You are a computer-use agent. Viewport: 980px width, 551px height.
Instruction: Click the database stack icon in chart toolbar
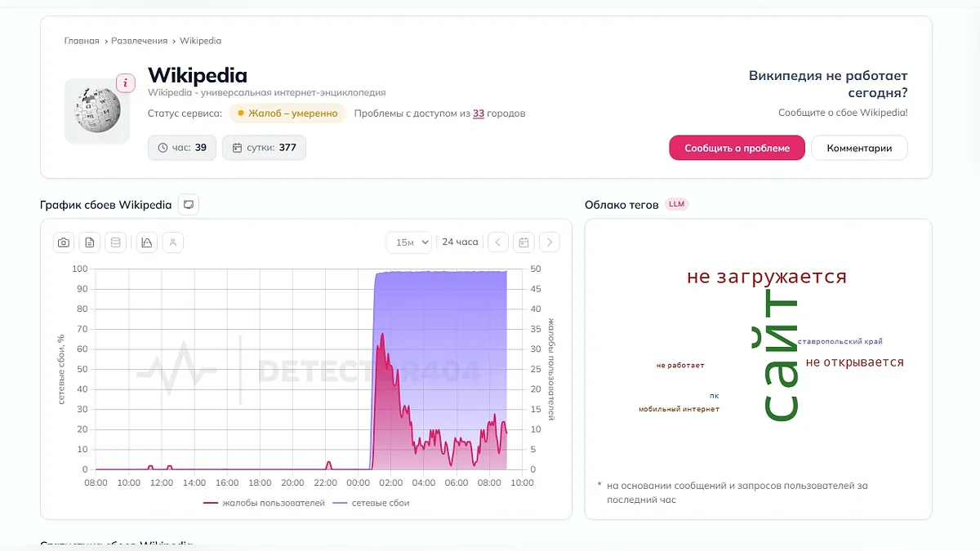(x=115, y=242)
